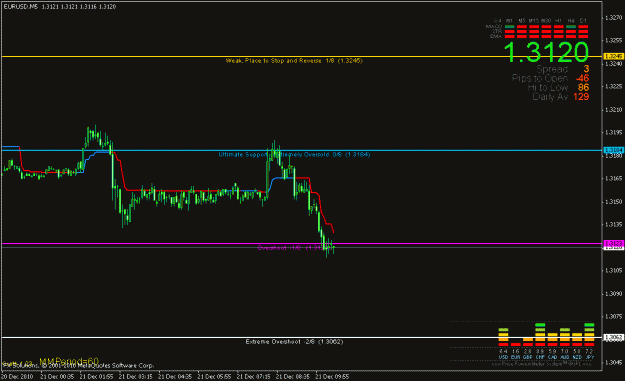
Task: Click the 21 Dec 03:15 time axis label
Action: coord(136,377)
